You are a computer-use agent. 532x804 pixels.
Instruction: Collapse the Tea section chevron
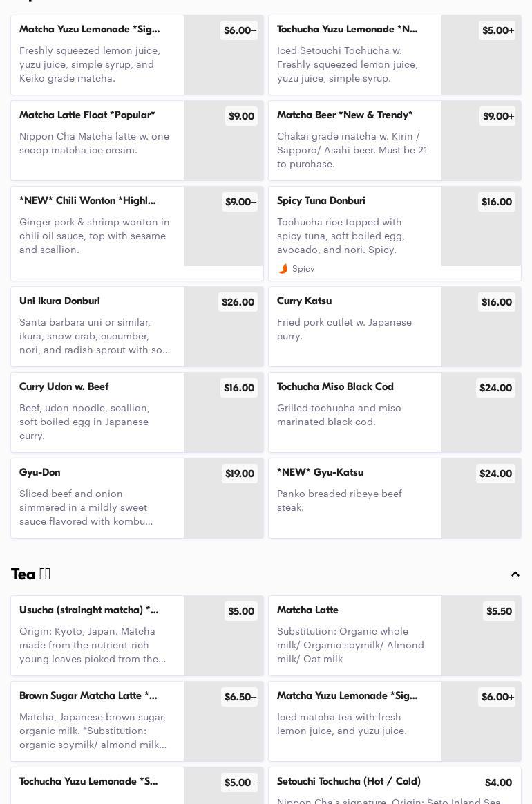(x=515, y=574)
